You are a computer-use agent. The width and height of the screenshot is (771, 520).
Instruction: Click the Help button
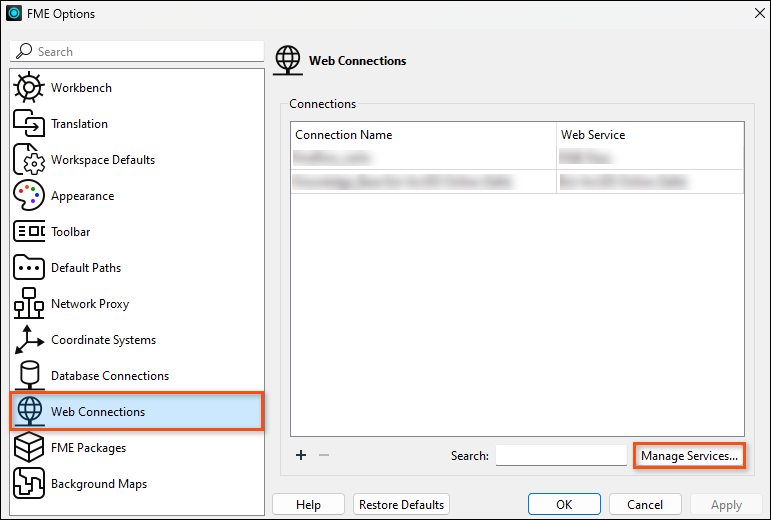click(x=308, y=504)
